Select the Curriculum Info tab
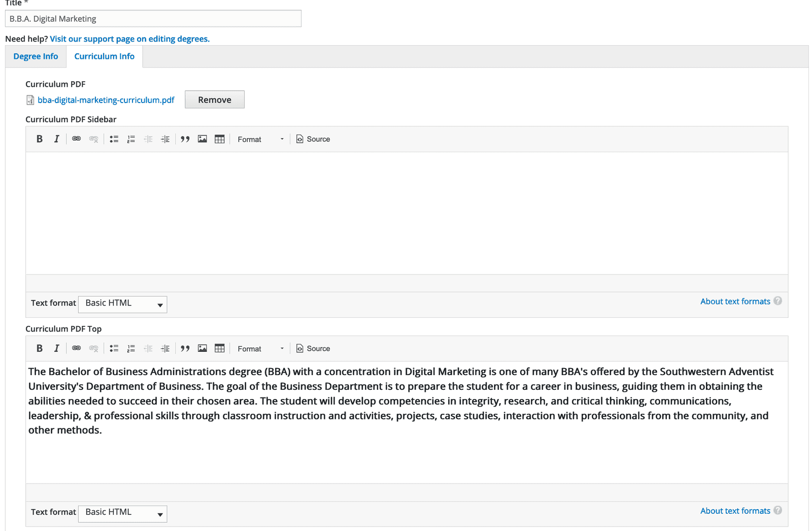This screenshot has width=812, height=531. [x=105, y=56]
